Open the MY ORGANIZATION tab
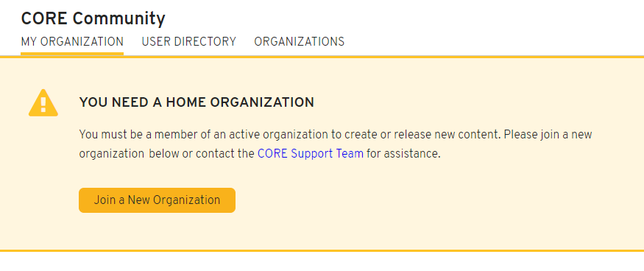The image size is (644, 271). [72, 42]
